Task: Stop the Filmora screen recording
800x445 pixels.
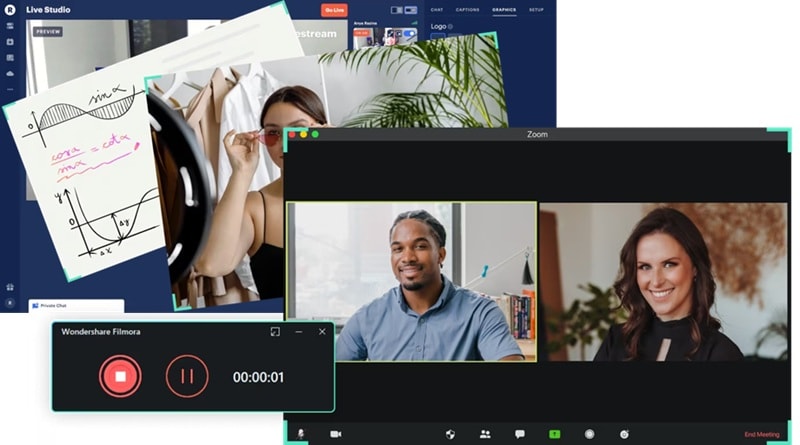Action: click(120, 377)
